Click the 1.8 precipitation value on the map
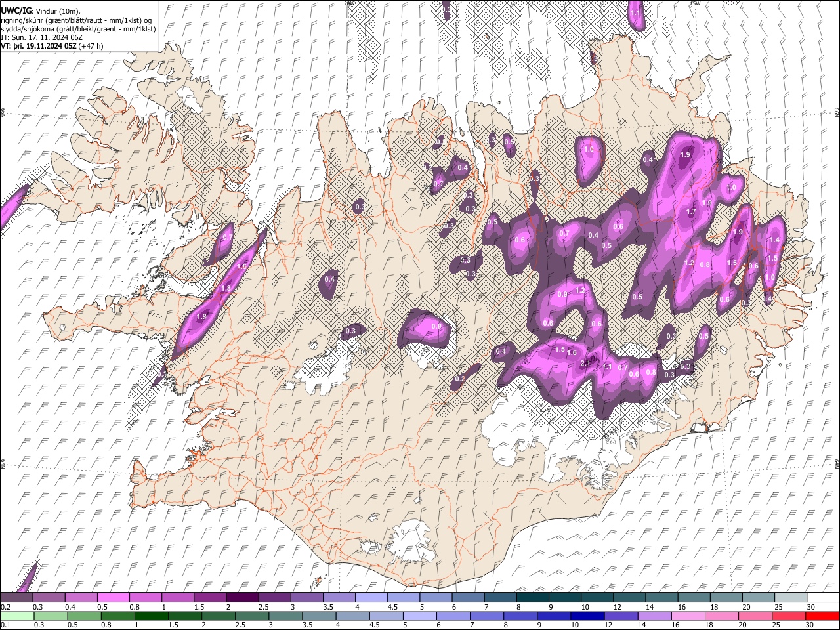 tap(226, 289)
